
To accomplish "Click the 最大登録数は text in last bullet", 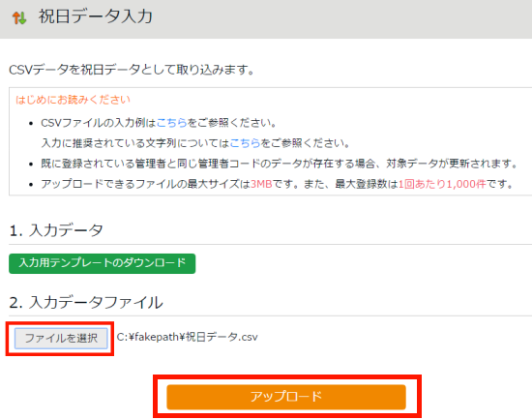I will (x=367, y=184).
